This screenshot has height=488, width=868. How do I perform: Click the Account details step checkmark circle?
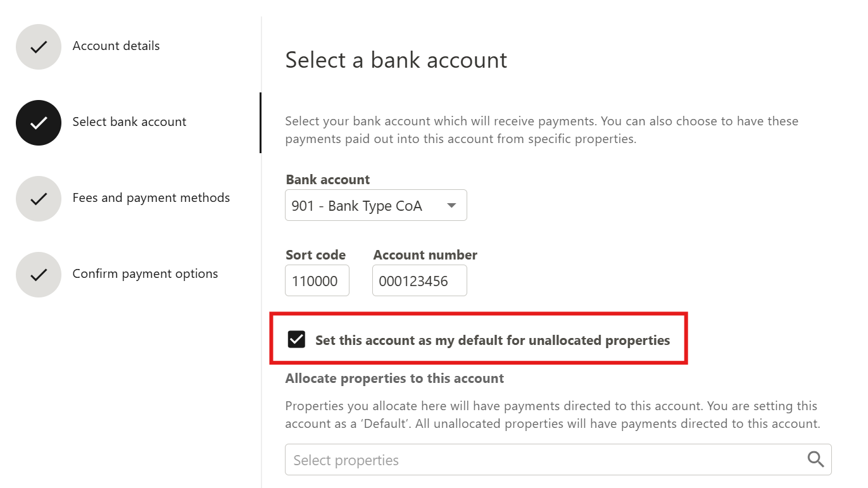click(39, 47)
